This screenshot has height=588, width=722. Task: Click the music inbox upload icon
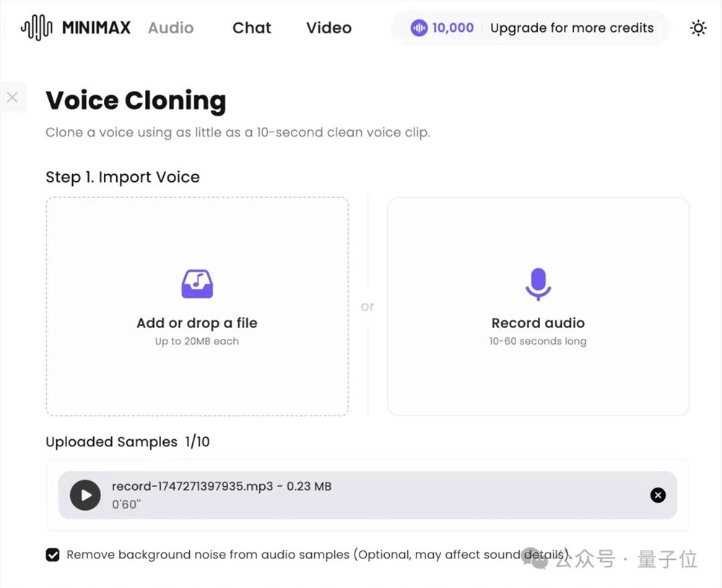(197, 284)
